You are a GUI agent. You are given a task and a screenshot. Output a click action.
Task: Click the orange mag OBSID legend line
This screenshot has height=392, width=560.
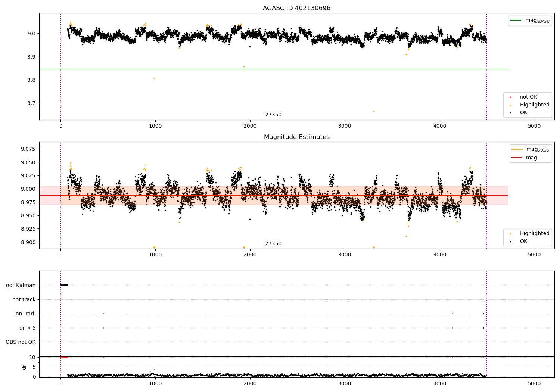517,149
